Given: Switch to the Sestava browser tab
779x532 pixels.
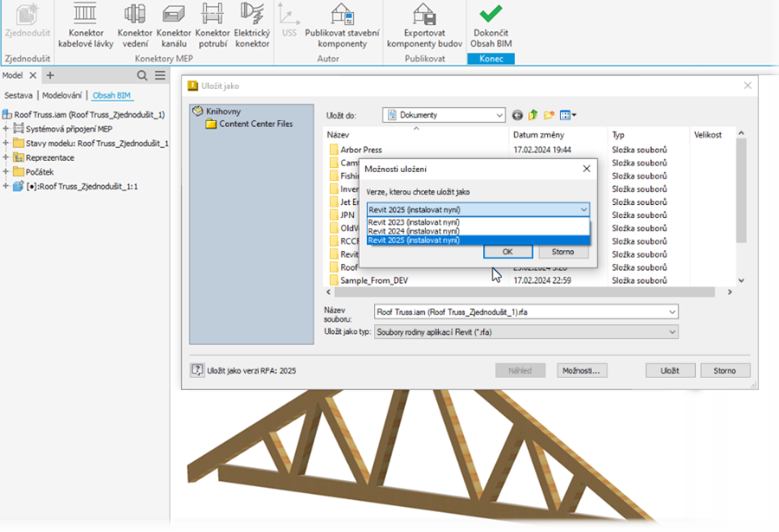Looking at the screenshot, I should coord(18,95).
